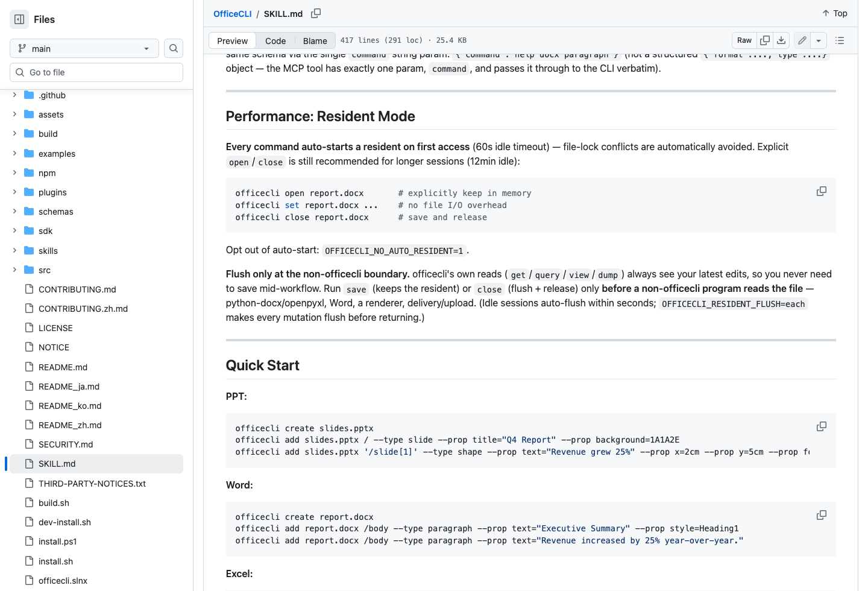Open more edit options dropdown arrow
The width and height of the screenshot is (868, 591).
tap(819, 40)
